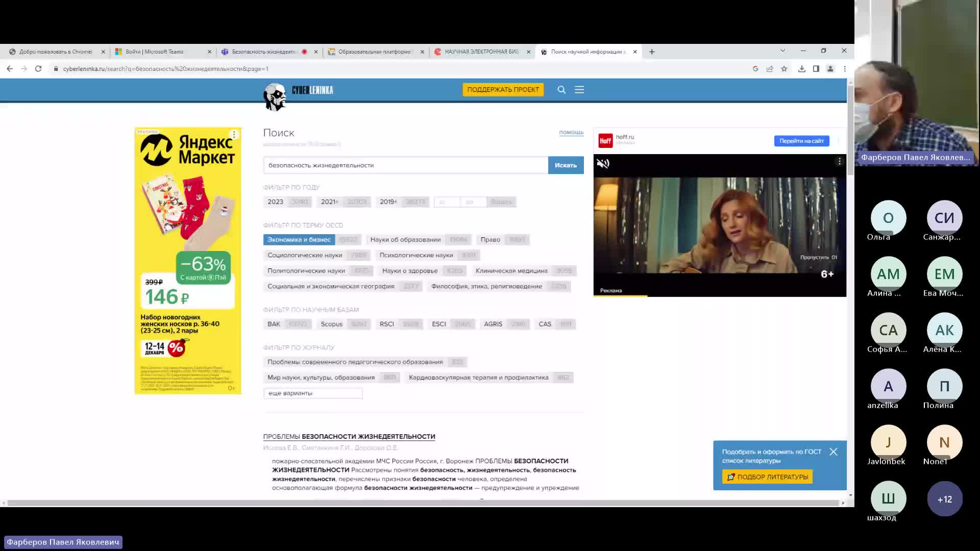
Task: Toggle Политологические науки filter
Action: [x=318, y=271]
